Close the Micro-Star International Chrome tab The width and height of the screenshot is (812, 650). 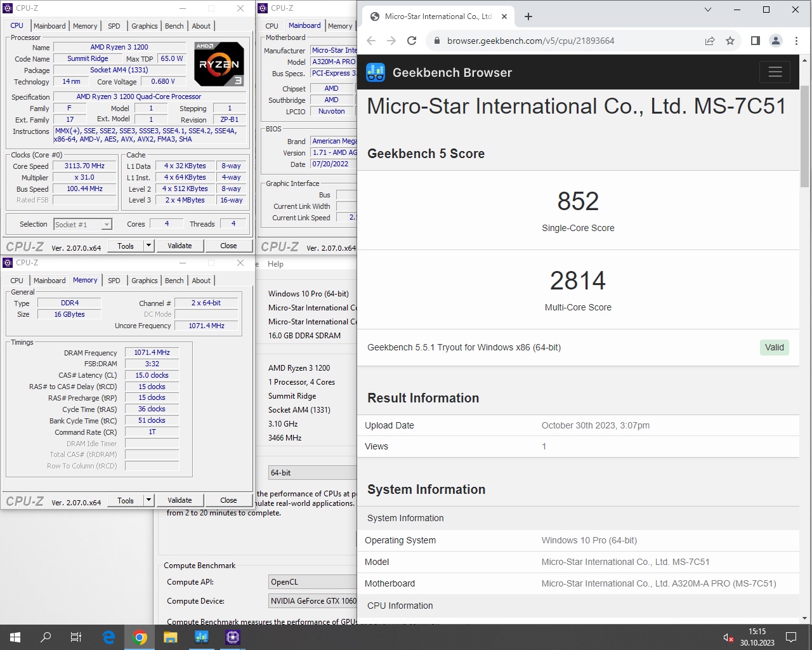pos(505,17)
